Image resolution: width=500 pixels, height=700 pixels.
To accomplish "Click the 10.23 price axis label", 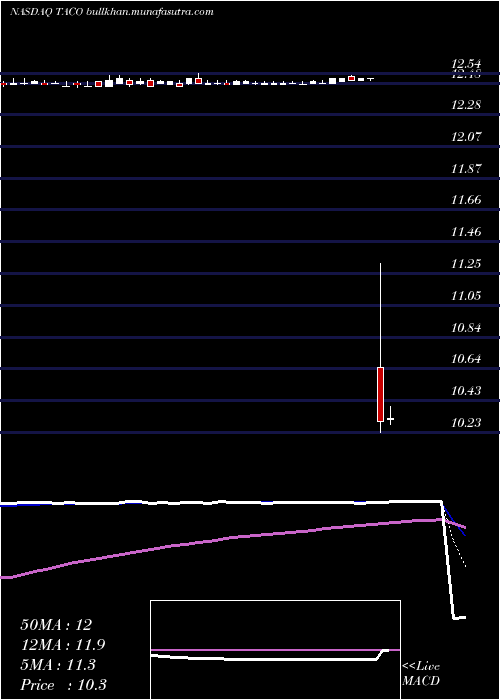I will click(x=466, y=422).
